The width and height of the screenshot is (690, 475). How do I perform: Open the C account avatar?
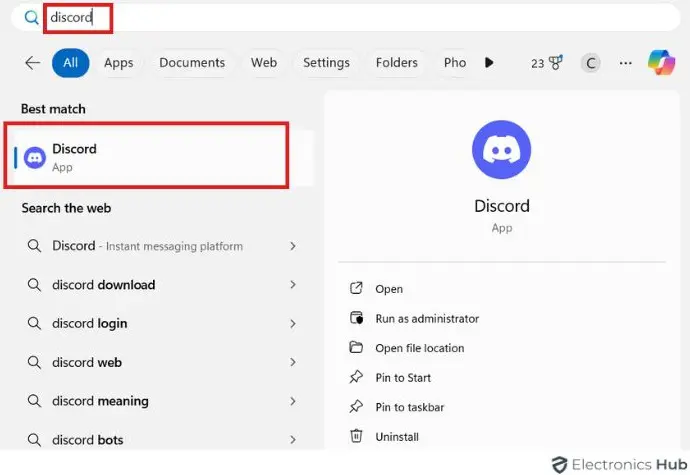click(x=591, y=63)
